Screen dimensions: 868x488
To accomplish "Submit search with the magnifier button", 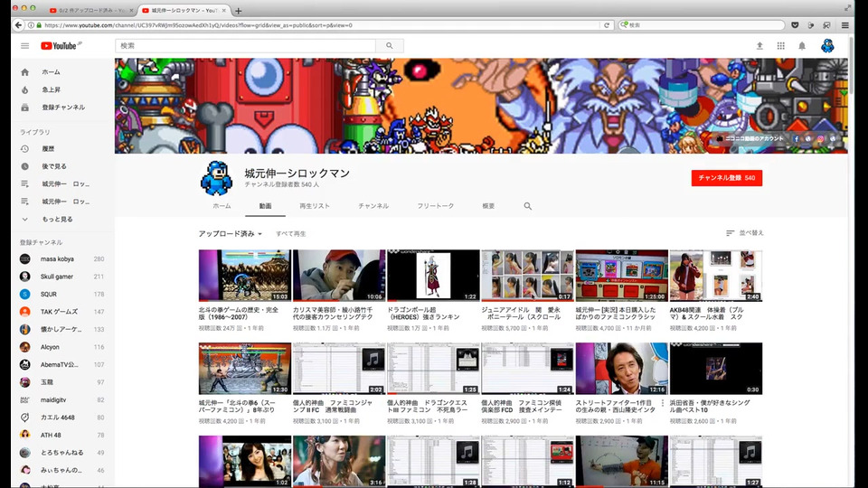I will coord(389,46).
